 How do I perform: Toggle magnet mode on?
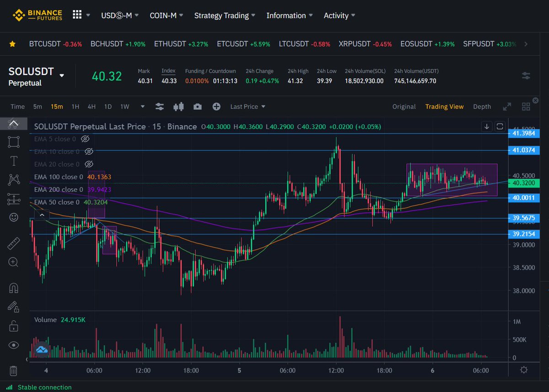14,288
